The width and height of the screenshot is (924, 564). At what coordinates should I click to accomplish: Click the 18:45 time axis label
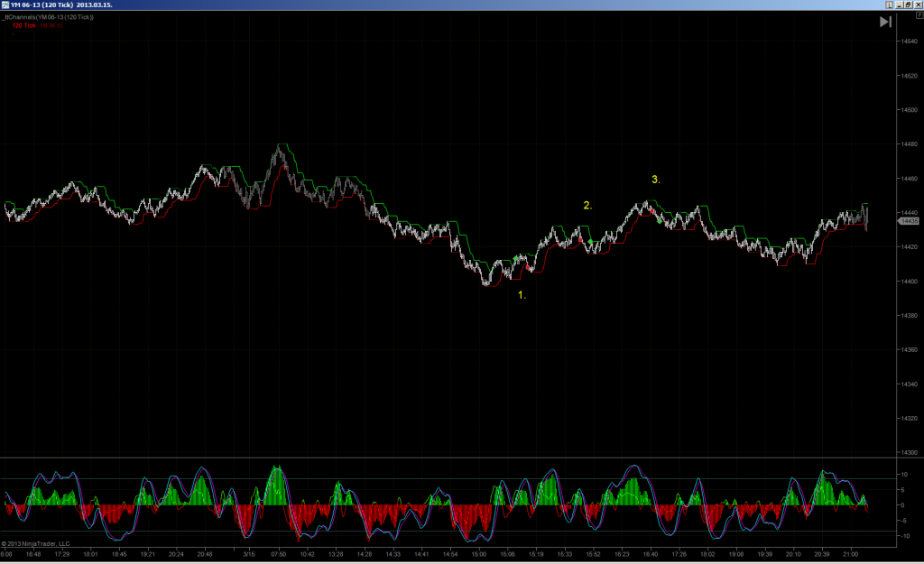point(119,554)
